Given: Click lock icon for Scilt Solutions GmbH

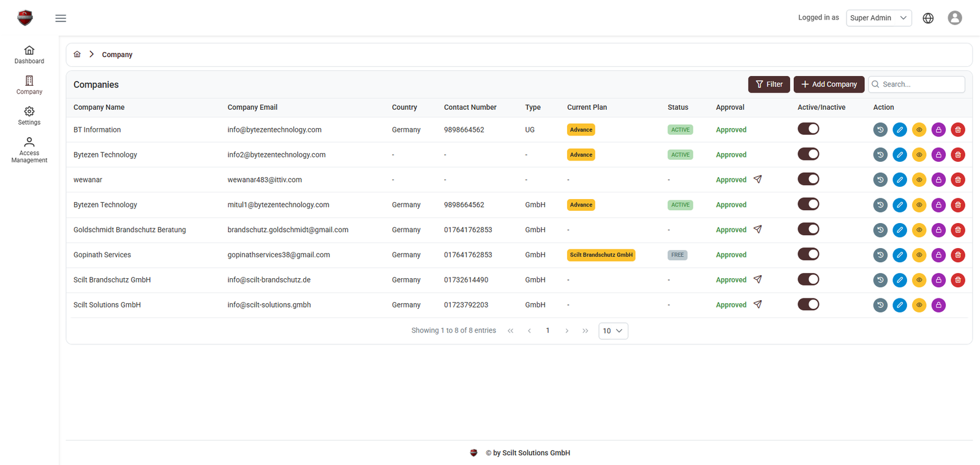Looking at the screenshot, I should (x=938, y=305).
